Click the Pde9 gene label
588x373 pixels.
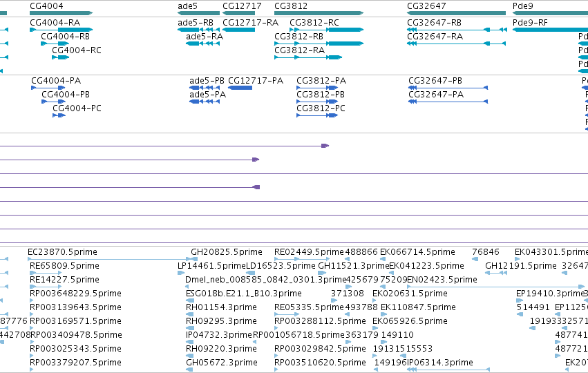tap(523, 6)
